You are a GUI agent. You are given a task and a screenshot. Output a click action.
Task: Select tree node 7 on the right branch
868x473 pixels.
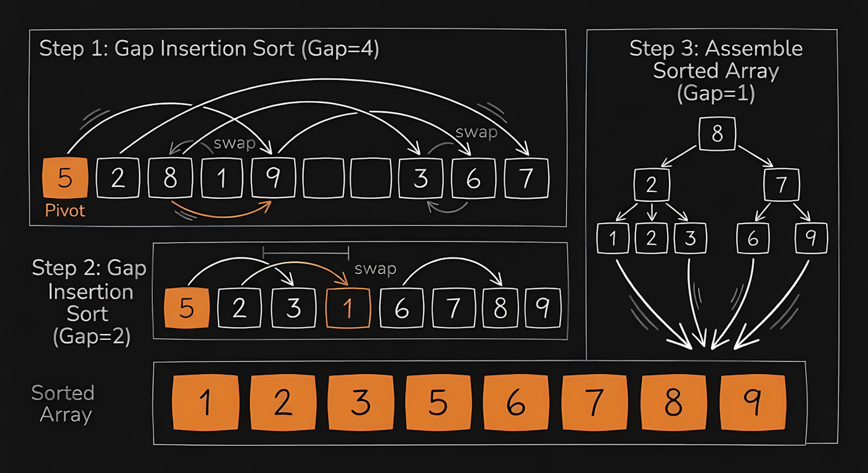781,185
